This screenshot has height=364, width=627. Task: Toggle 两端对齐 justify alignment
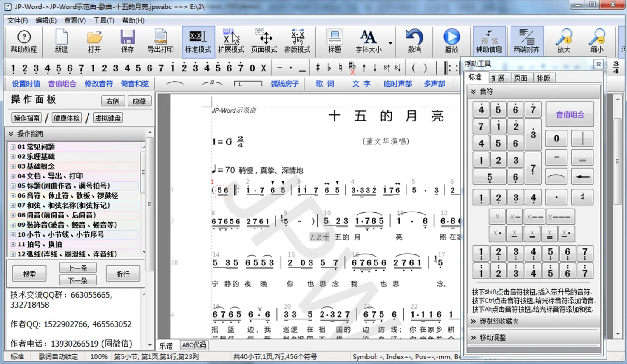[526, 41]
